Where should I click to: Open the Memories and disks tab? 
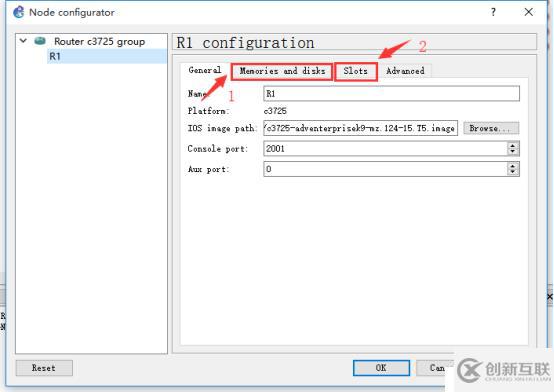(x=282, y=71)
